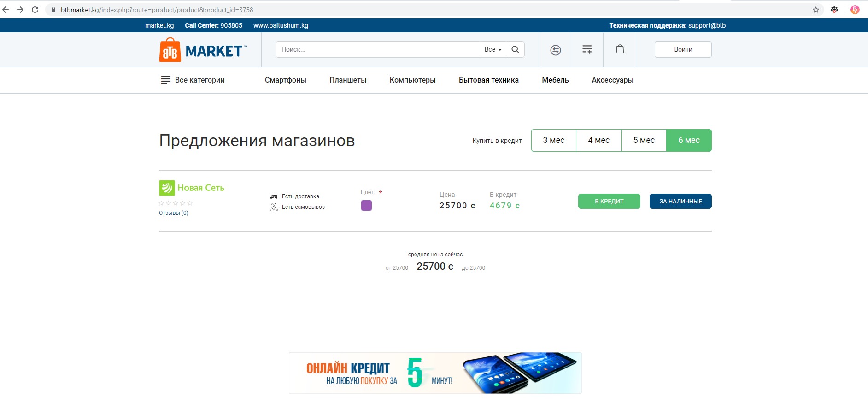Open the Бытовая техника category
Viewport: 868px width, 409px height.
pos(488,80)
